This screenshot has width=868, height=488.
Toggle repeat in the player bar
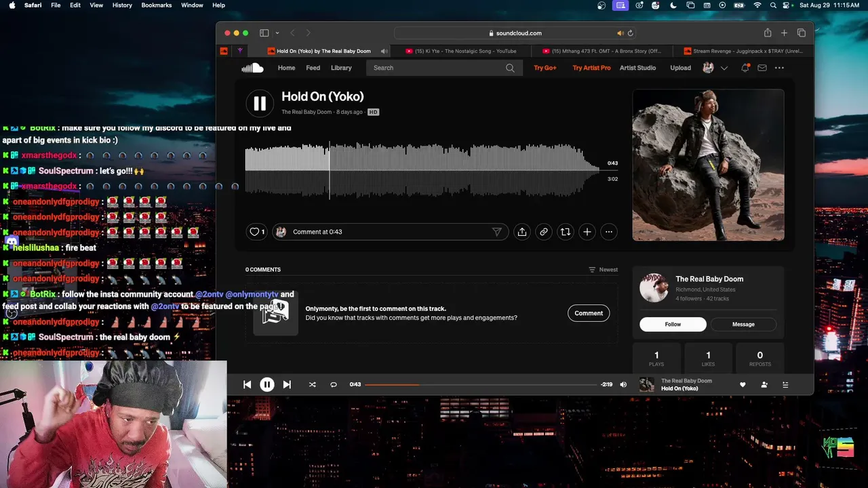(x=333, y=384)
